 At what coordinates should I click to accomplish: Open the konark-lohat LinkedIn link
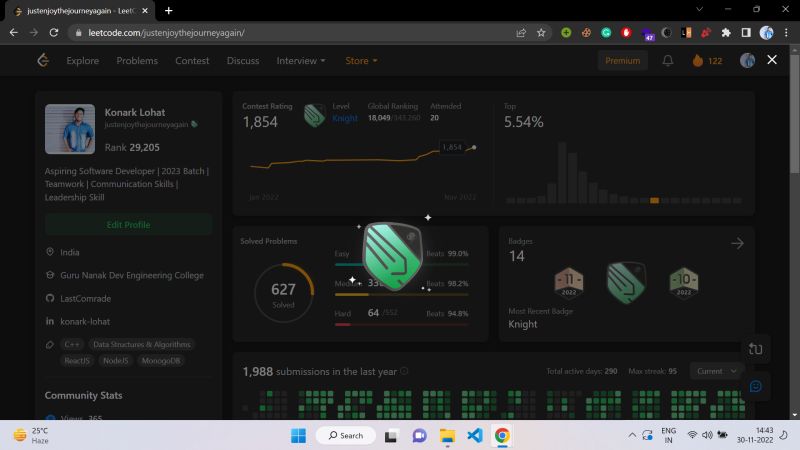[x=85, y=321]
